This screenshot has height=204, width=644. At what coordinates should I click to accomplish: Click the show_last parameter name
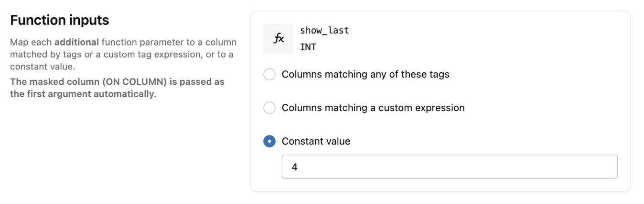(x=324, y=31)
